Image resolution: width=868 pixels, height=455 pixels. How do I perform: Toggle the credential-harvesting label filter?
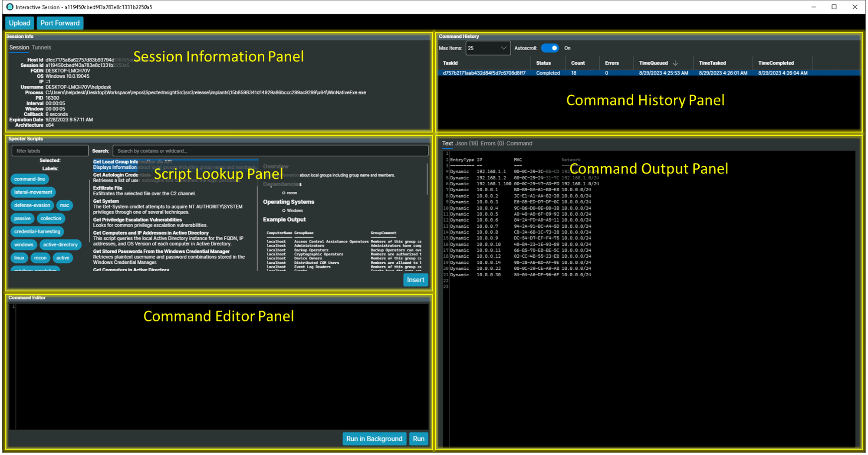pyautogui.click(x=37, y=232)
